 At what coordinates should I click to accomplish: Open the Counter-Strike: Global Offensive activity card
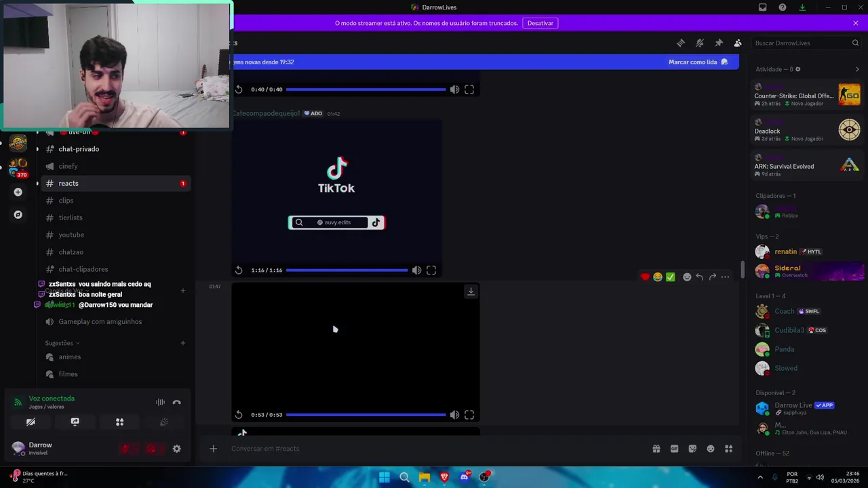pyautogui.click(x=807, y=95)
